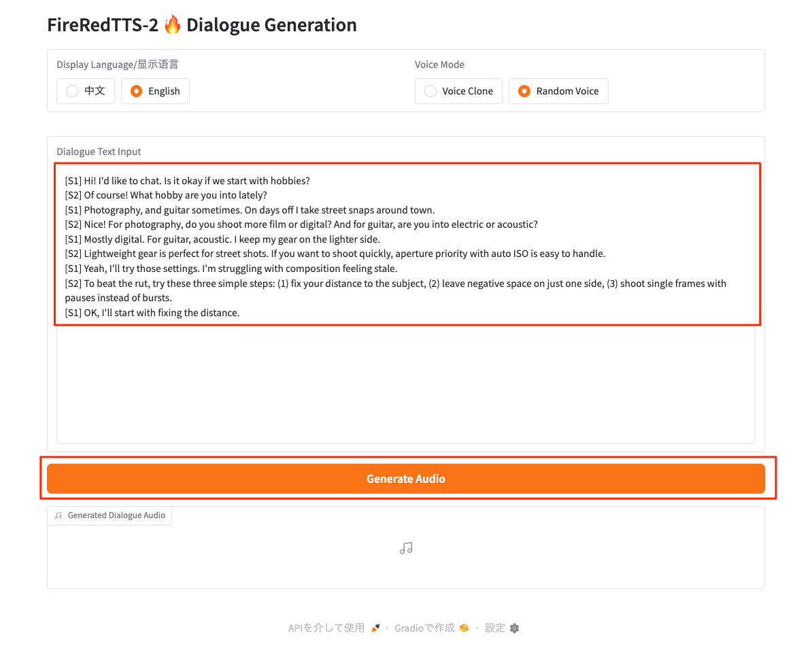Click the line beginning "[S2] To beat the rut"
The width and height of the screenshot is (812, 648).
click(396, 290)
